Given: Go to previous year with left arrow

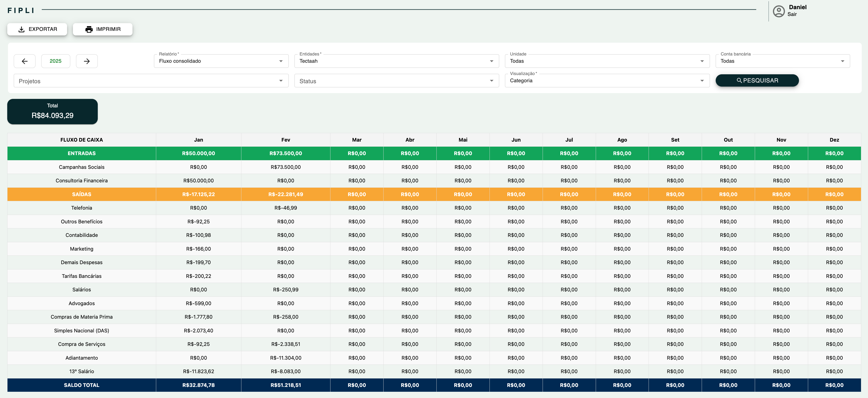Looking at the screenshot, I should [25, 61].
